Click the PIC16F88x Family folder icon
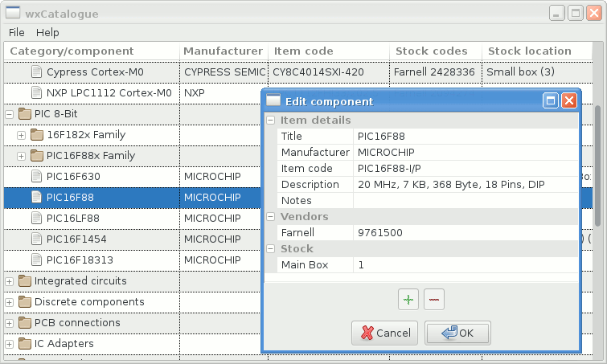Image resolution: width=607 pixels, height=364 pixels. pos(37,156)
